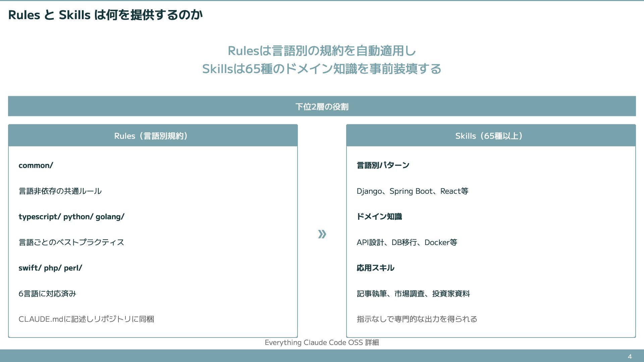
Task: Select the 'ドメイン知識' heading
Action: click(x=379, y=217)
